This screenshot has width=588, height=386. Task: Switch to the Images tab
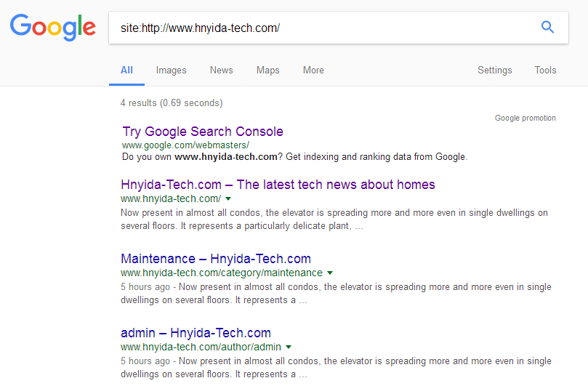171,70
